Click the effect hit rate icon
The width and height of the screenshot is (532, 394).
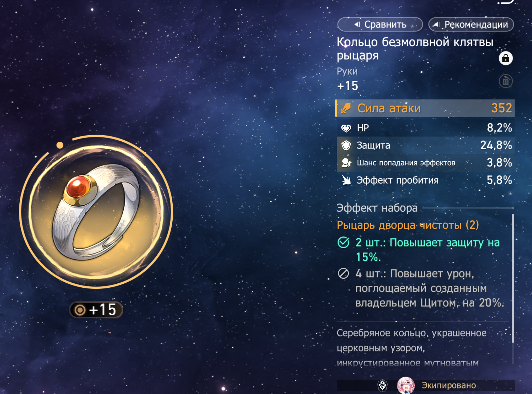(346, 163)
